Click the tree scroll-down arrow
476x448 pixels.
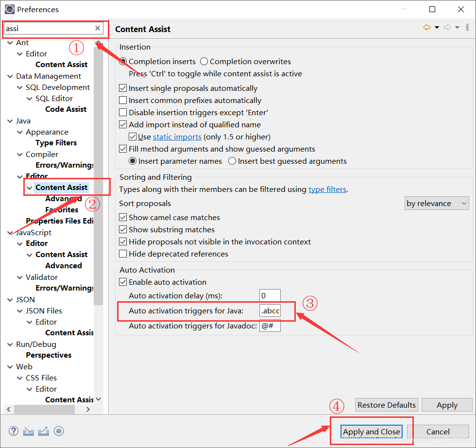[98, 399]
